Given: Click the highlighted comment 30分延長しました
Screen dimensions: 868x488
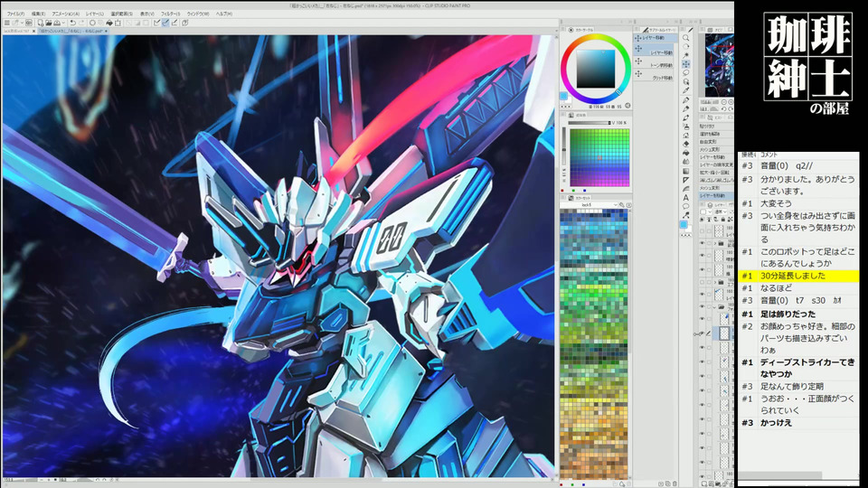Looking at the screenshot, I should tap(793, 276).
